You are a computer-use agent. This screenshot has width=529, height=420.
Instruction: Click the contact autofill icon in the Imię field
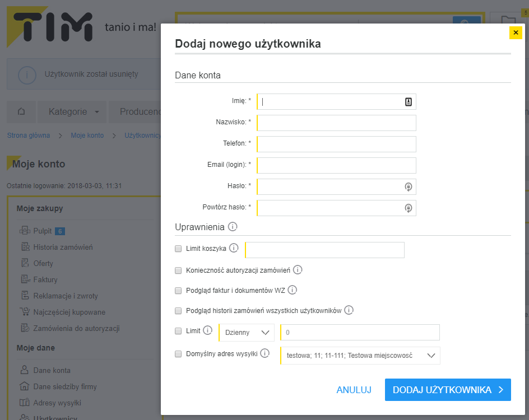[x=408, y=102]
